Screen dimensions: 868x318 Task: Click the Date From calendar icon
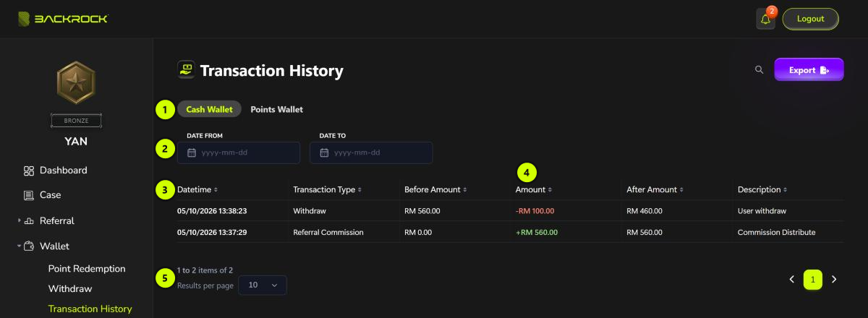point(192,152)
